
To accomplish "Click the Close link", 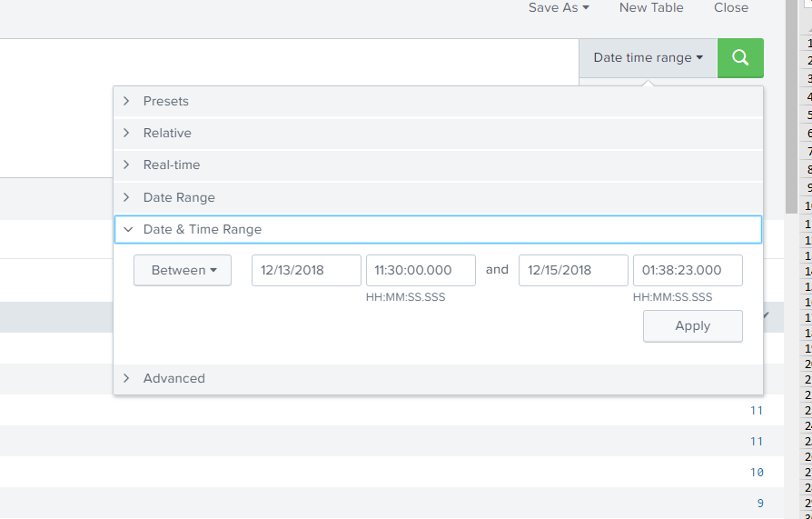I will click(x=730, y=8).
